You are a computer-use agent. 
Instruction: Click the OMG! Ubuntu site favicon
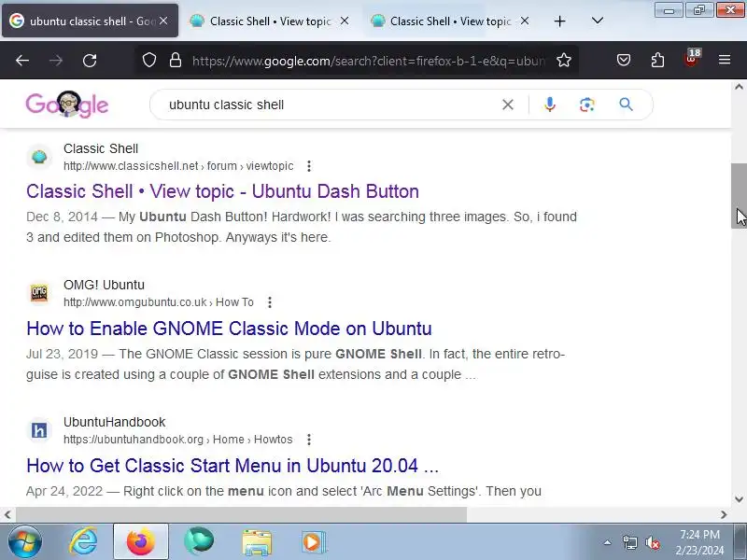(39, 293)
